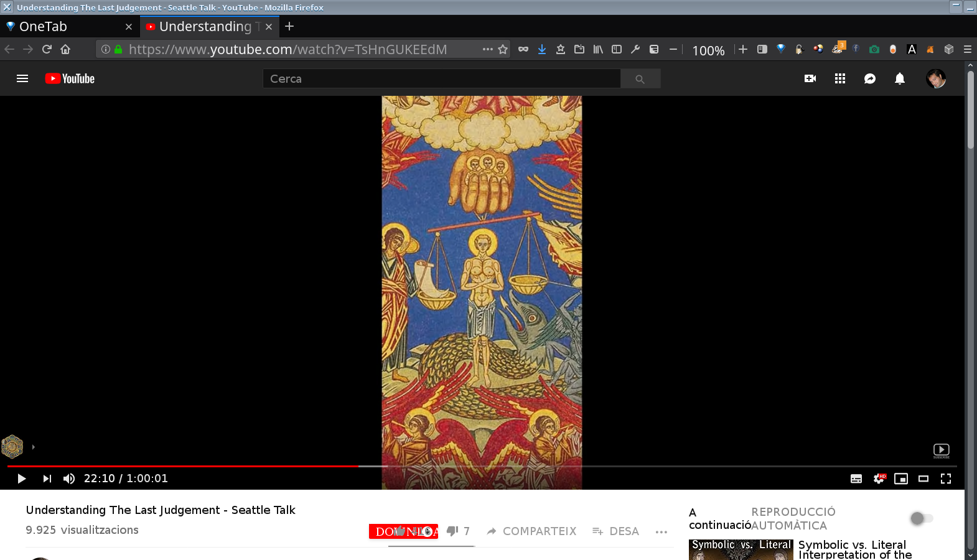
Task: Open the wrench developer tools icon
Action: pyautogui.click(x=635, y=49)
